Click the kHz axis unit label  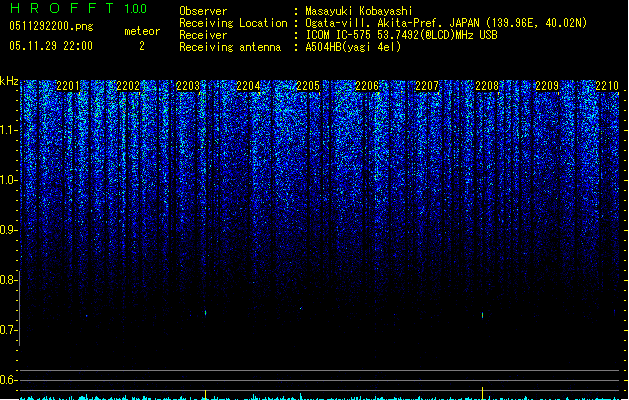tap(9, 81)
